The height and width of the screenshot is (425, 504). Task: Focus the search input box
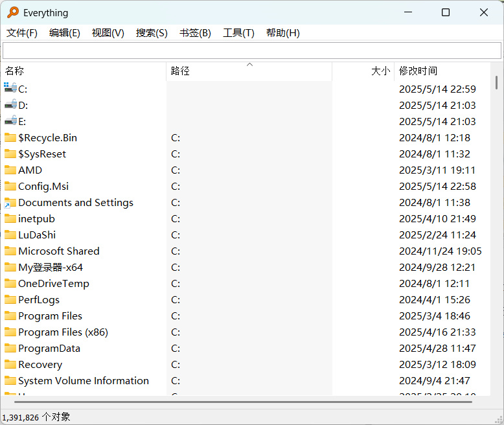[252, 51]
